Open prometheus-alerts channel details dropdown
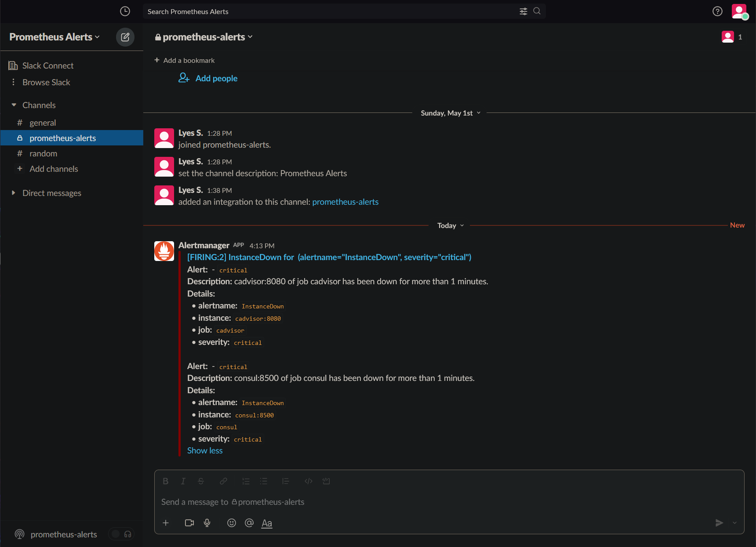 [x=204, y=37]
